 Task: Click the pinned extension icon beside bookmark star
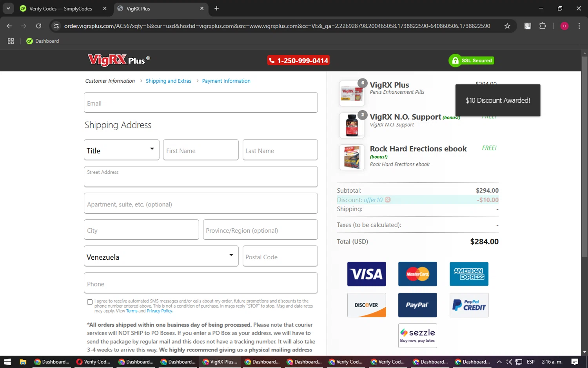tap(528, 26)
